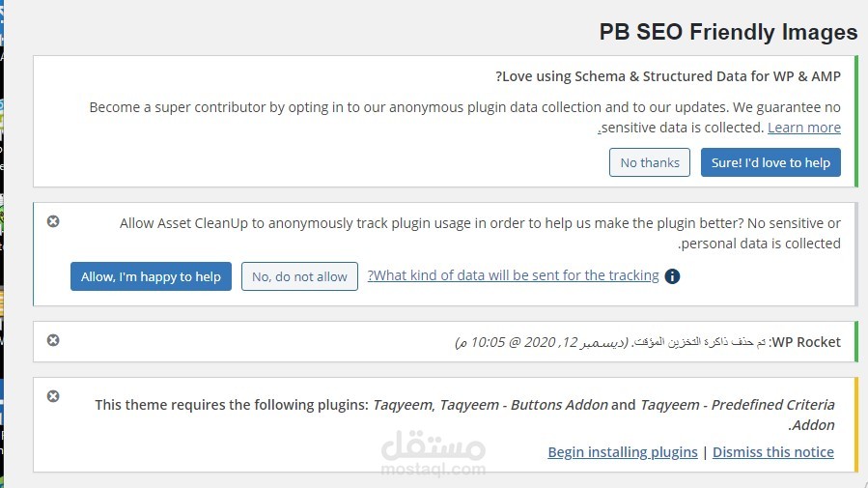Click the "Dismiss this notice" link
868x488 pixels.
773,451
